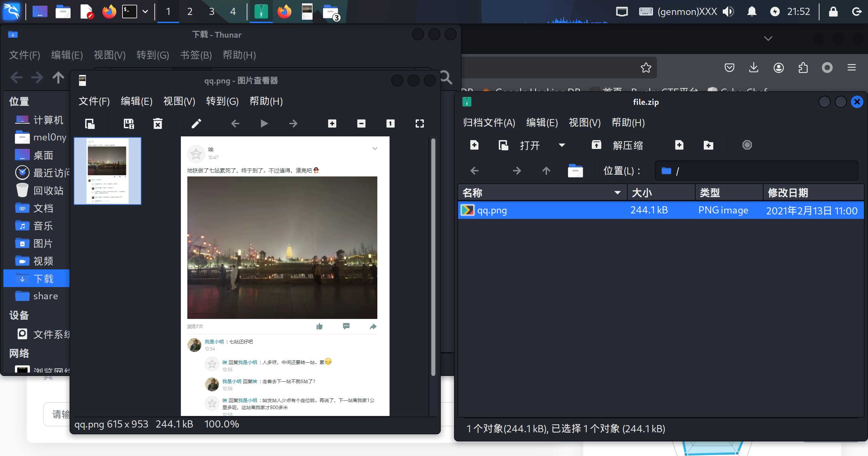This screenshot has height=456, width=868.
Task: Open the home folder icon in archive manager
Action: click(575, 171)
